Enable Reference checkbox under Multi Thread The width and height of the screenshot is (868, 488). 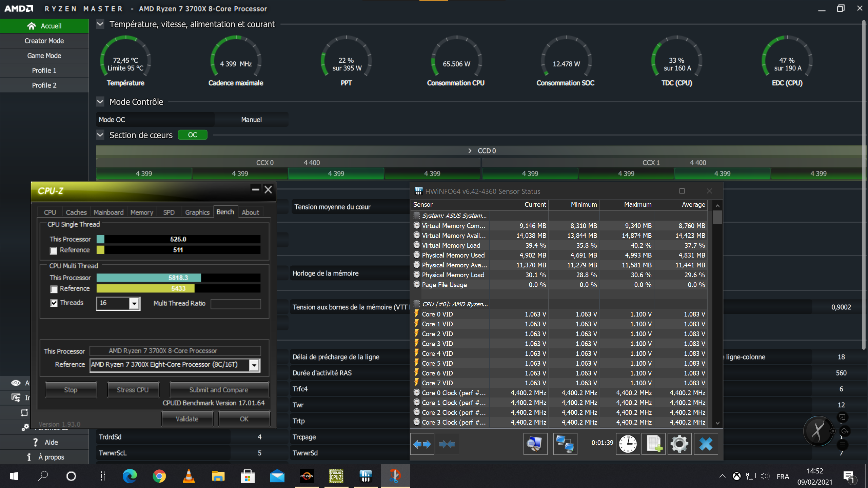pos(54,289)
